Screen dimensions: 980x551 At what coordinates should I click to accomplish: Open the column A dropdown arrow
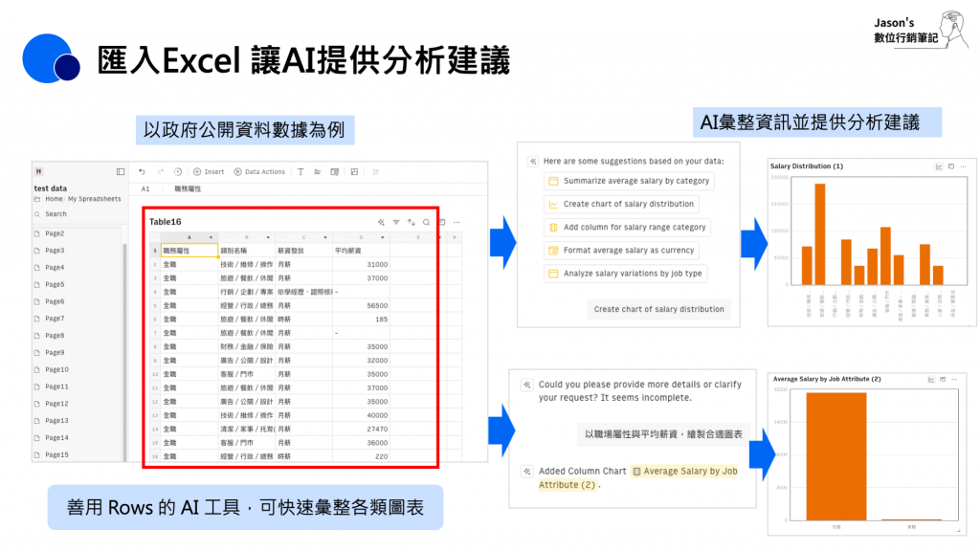[211, 237]
